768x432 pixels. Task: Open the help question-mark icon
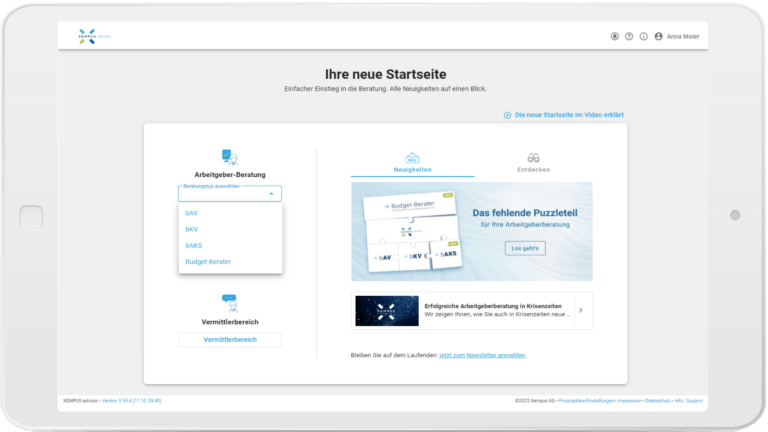629,36
